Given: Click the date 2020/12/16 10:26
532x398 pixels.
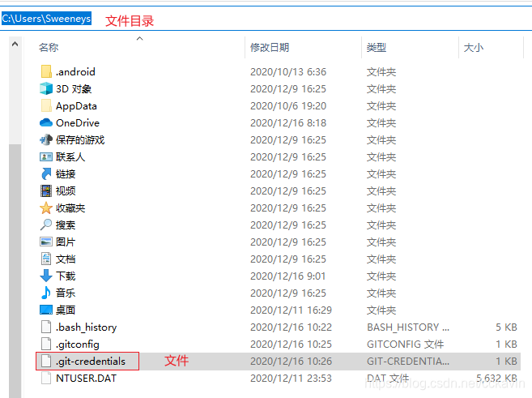Looking at the screenshot, I should tap(291, 361).
